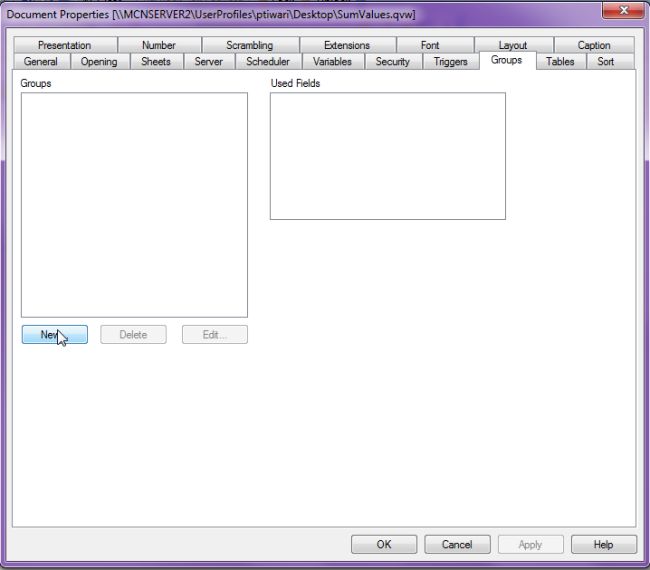Click the greyed Apply button
The height and width of the screenshot is (570, 650).
[531, 544]
